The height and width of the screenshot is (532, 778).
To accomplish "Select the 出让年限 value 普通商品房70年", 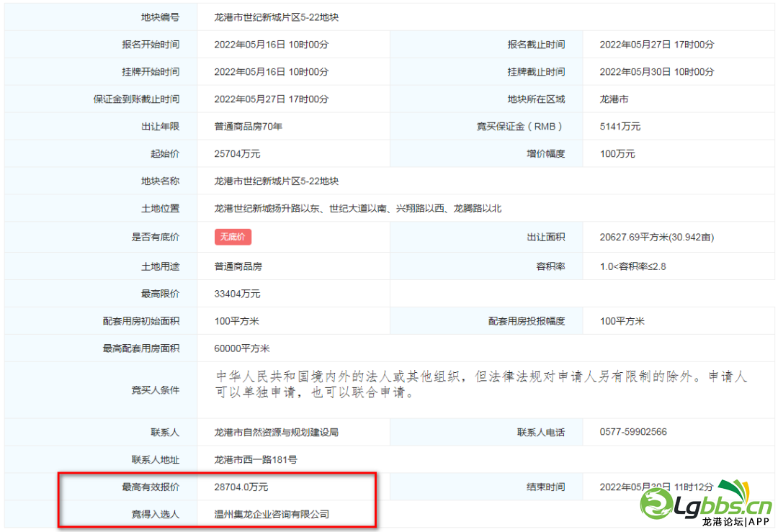I will (248, 127).
